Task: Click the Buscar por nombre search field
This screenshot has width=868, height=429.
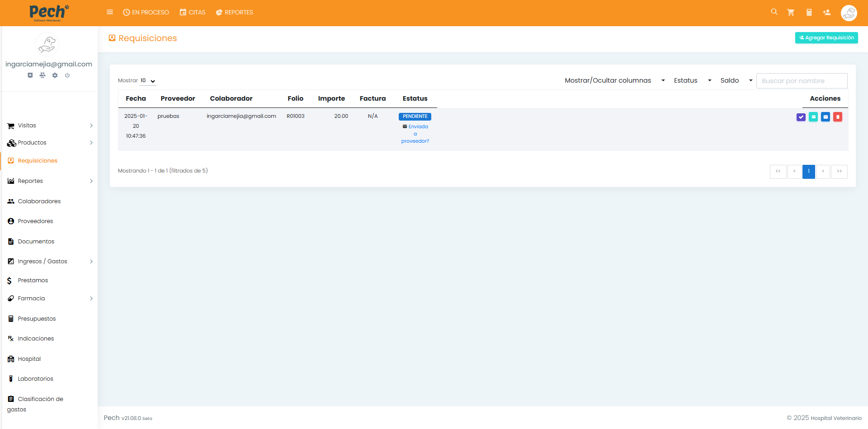Action: pos(801,81)
